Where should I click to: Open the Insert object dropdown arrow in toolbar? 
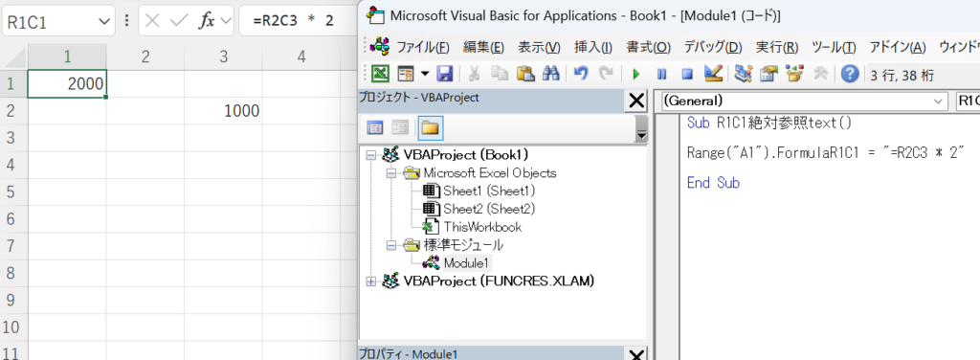tap(425, 75)
